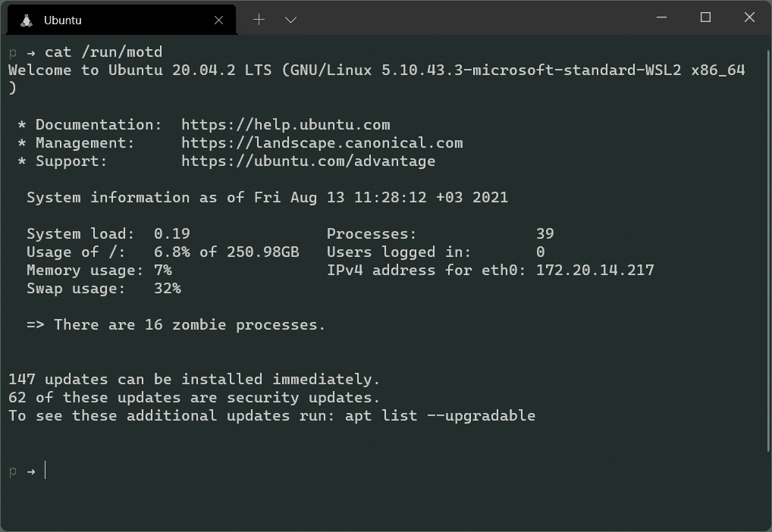This screenshot has height=532, width=772.
Task: Minimize the terminal window
Action: [x=661, y=17]
